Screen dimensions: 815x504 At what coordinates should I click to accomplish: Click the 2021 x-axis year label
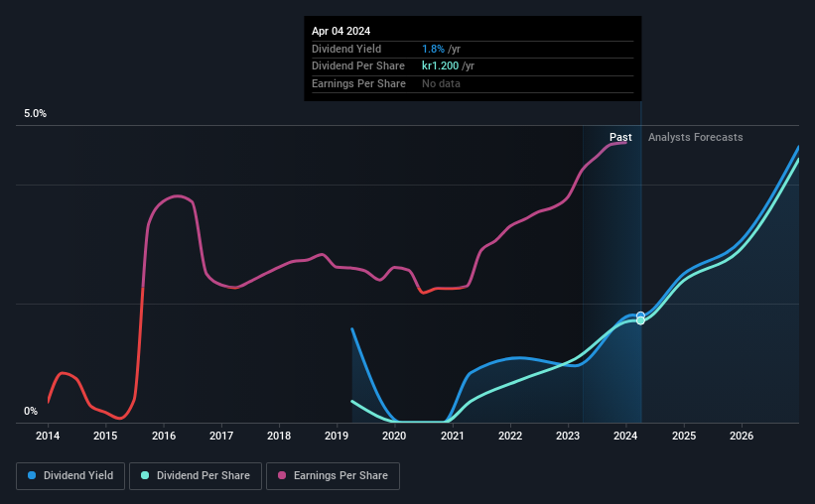(453, 436)
